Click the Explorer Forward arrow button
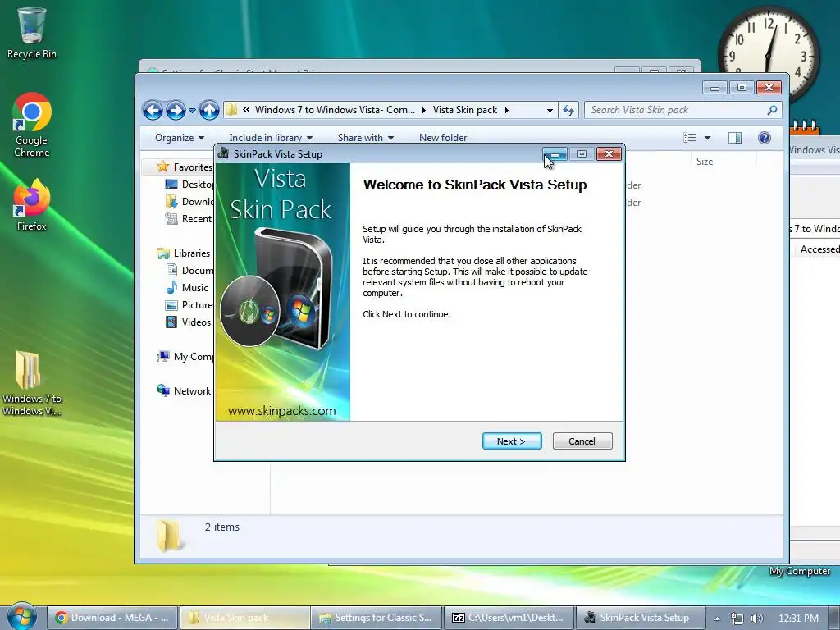 pyautogui.click(x=176, y=111)
